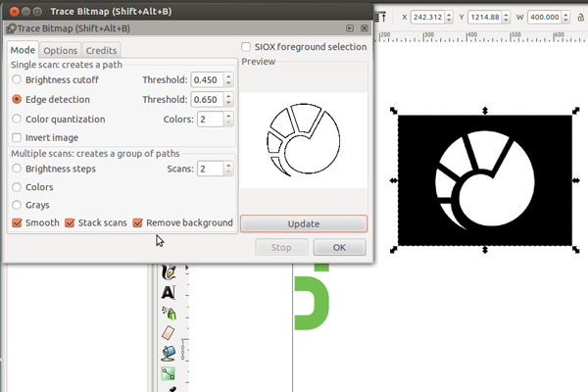Screen dimensions: 588x392
Task: Increase the W width spinner
Action: tap(565, 15)
